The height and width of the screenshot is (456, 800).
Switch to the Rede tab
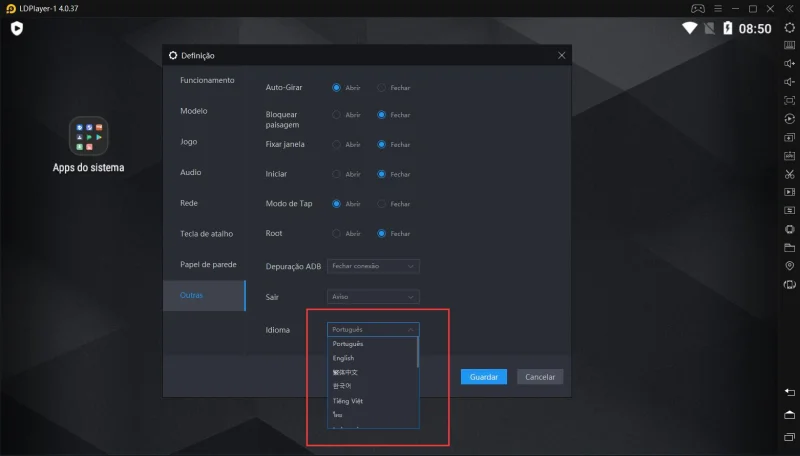[x=189, y=203]
